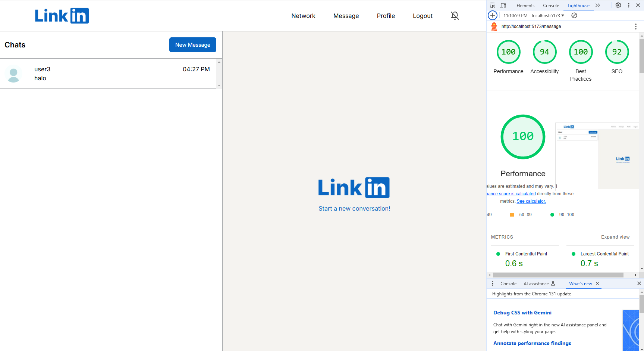This screenshot has width=644, height=351.
Task: Click the user3 avatar icon
Action: 14,74
